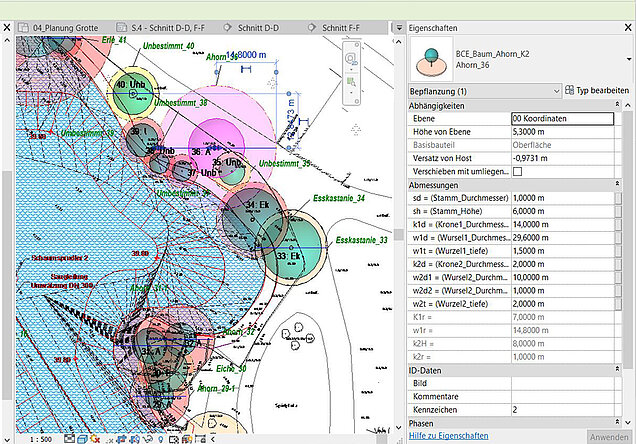Click associate parameter button beside k1d value

[x=618, y=225]
